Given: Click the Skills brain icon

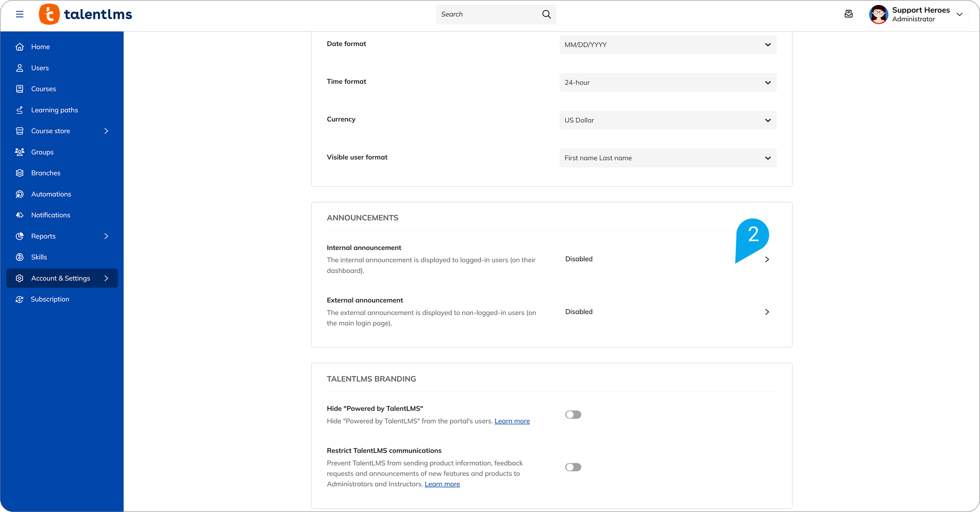Looking at the screenshot, I should coord(20,257).
